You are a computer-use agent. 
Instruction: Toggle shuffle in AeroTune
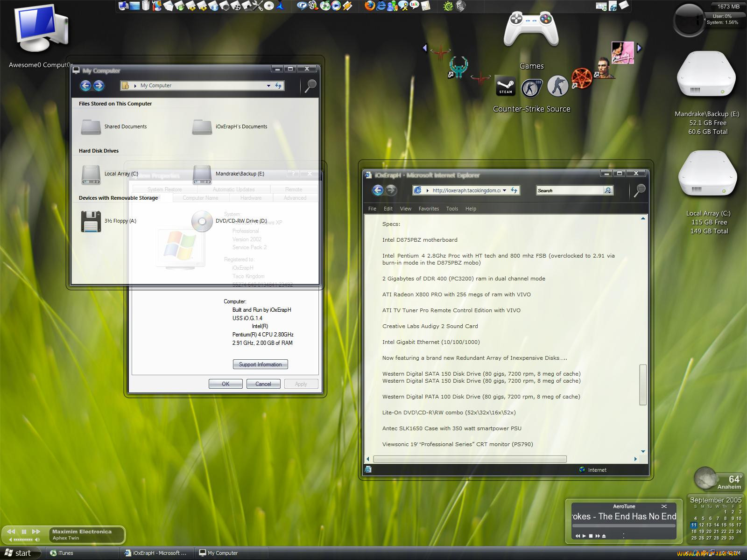tap(664, 506)
